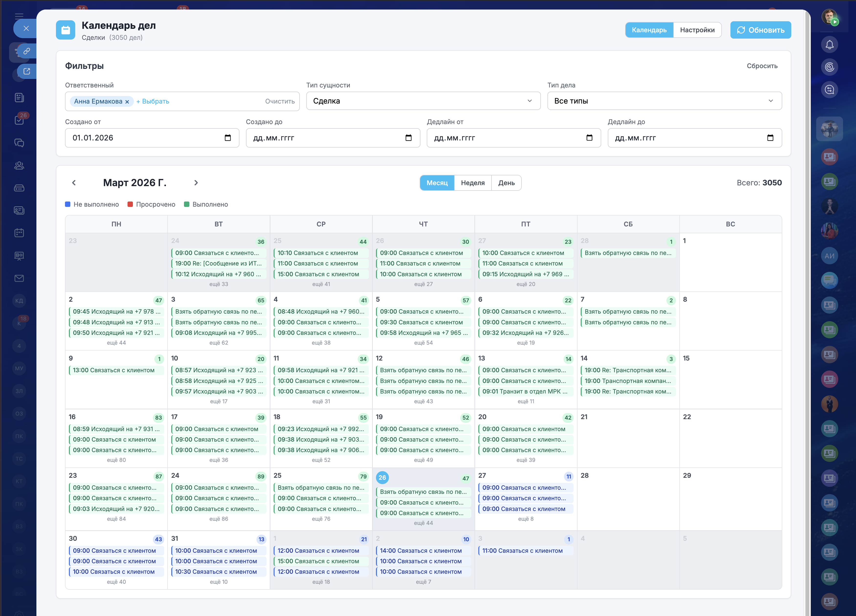Open the sidebar calendar icon

pyautogui.click(x=19, y=233)
